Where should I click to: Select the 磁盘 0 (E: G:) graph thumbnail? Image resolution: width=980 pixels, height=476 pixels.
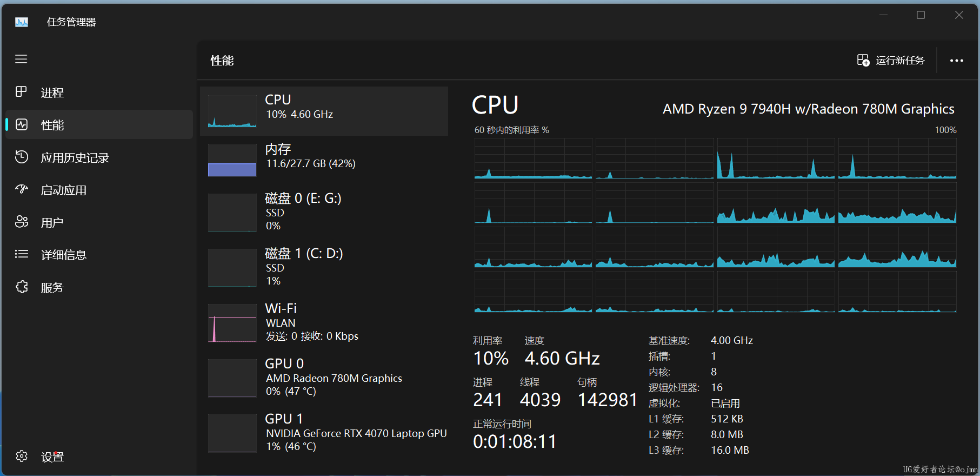(x=232, y=213)
